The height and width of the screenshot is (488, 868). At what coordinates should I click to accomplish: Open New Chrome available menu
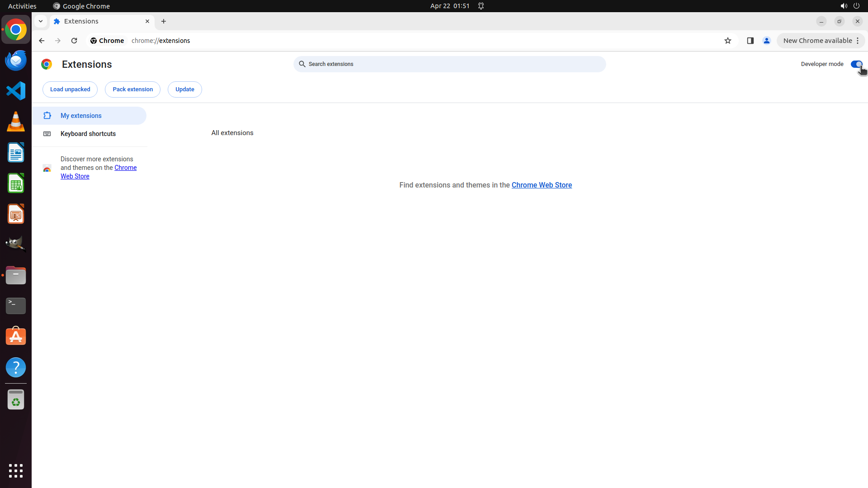(x=821, y=41)
